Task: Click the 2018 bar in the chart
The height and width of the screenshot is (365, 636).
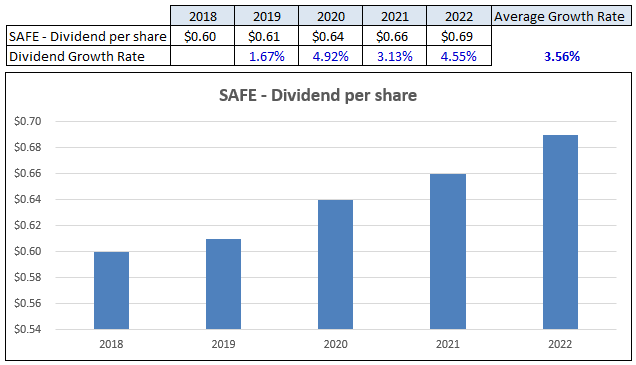Action: coord(112,290)
